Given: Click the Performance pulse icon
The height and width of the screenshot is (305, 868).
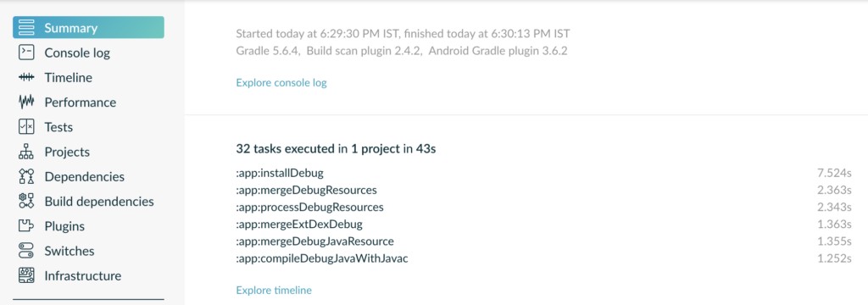Looking at the screenshot, I should pyautogui.click(x=26, y=103).
